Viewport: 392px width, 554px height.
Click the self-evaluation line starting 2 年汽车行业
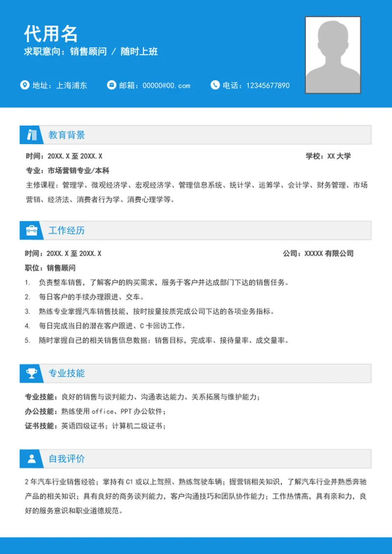(x=196, y=482)
